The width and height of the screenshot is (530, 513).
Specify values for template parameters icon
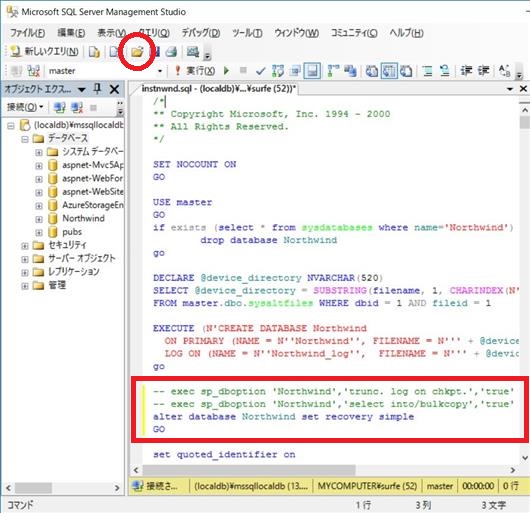(x=505, y=71)
